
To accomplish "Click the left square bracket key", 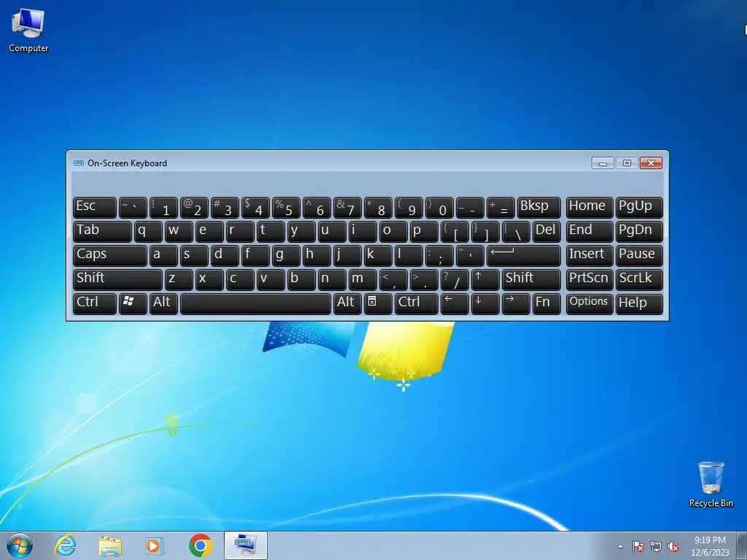I will (x=454, y=231).
